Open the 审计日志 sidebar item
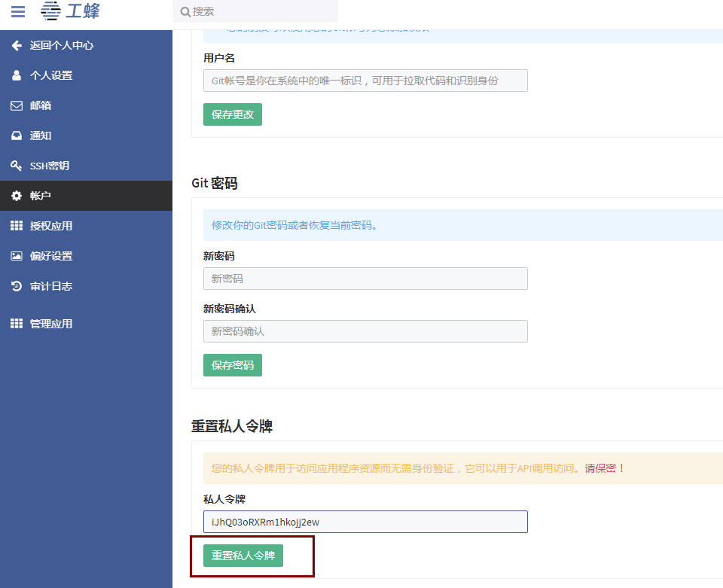This screenshot has height=588, width=723. coord(51,286)
